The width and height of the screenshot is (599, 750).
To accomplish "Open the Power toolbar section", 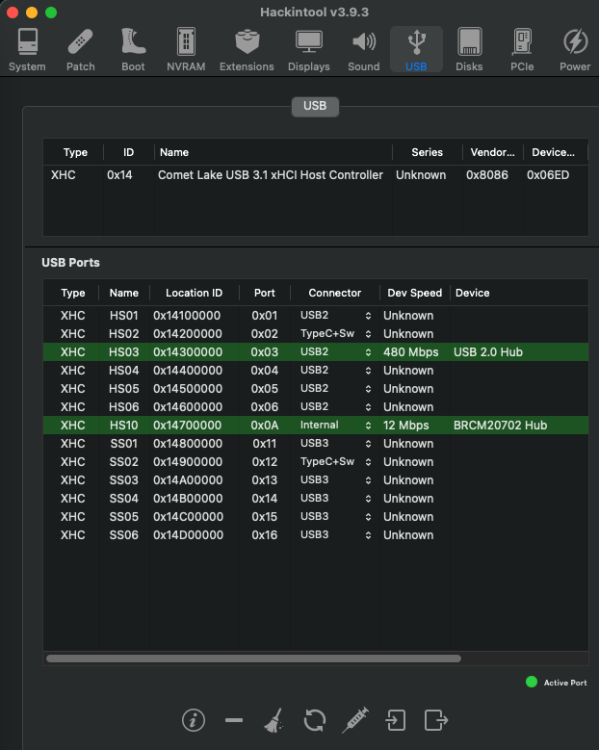I will point(575,50).
